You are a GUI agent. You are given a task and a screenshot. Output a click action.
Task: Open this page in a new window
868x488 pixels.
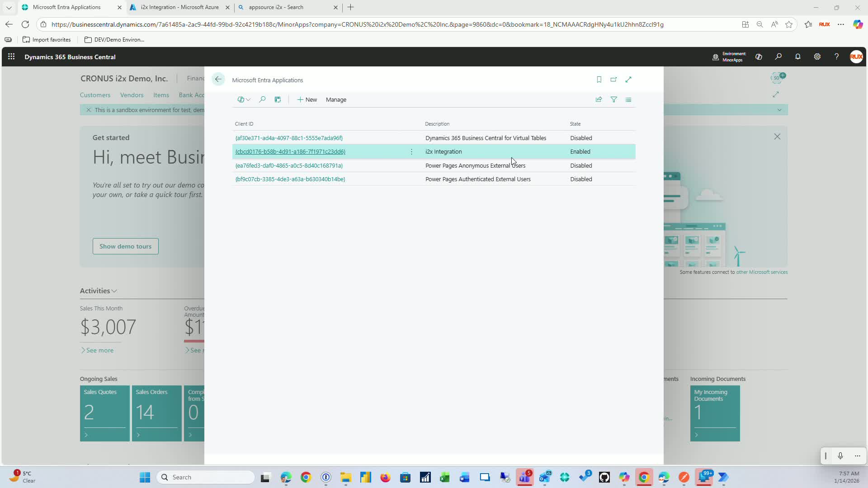[613, 80]
